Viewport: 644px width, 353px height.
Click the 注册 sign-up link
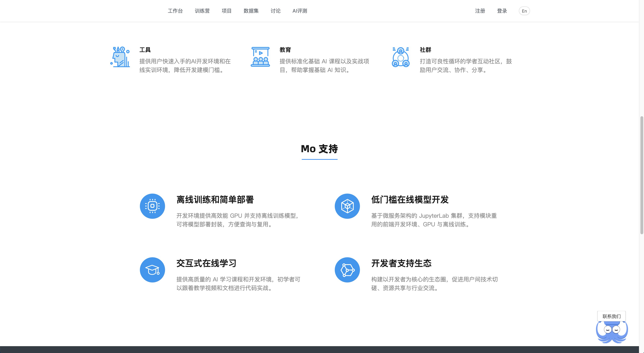coord(480,11)
